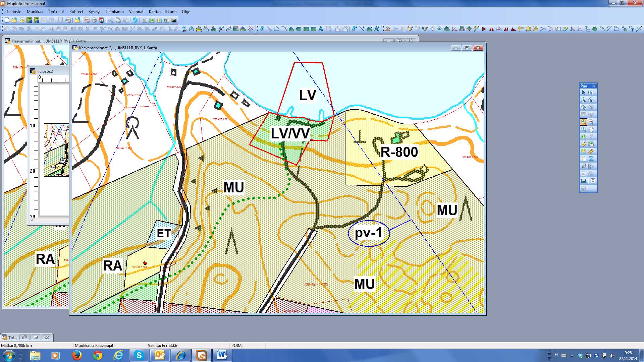Select the Text (A) drawing tool
The height and width of the screenshot is (362, 644).
tap(321, 29)
